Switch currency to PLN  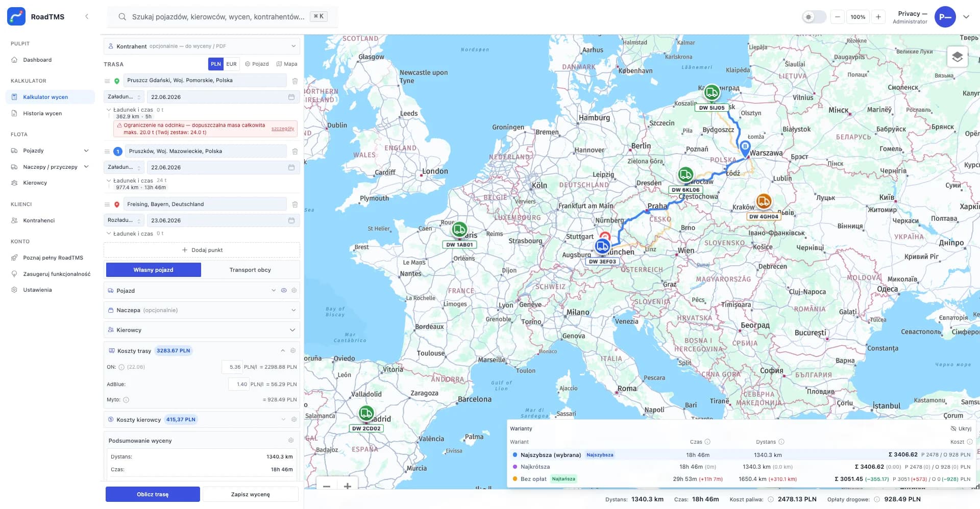215,64
